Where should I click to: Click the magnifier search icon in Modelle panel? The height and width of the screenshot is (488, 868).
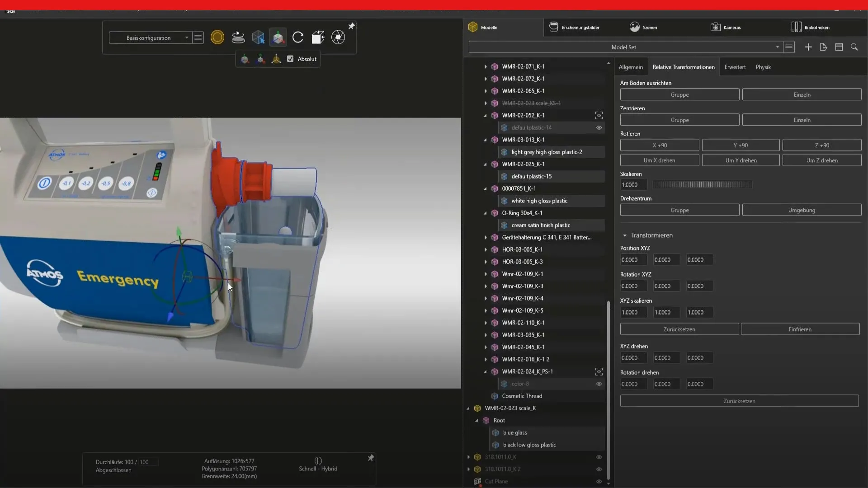854,47
